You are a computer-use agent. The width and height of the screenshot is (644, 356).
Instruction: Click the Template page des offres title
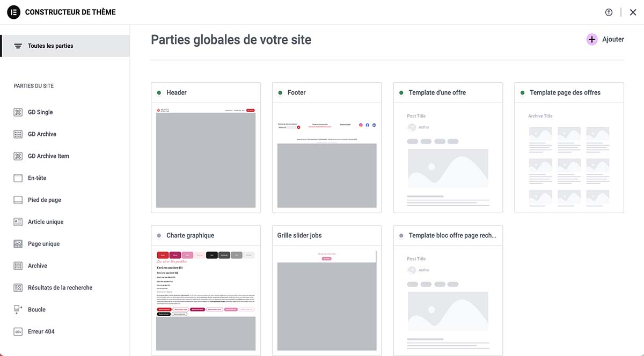565,92
